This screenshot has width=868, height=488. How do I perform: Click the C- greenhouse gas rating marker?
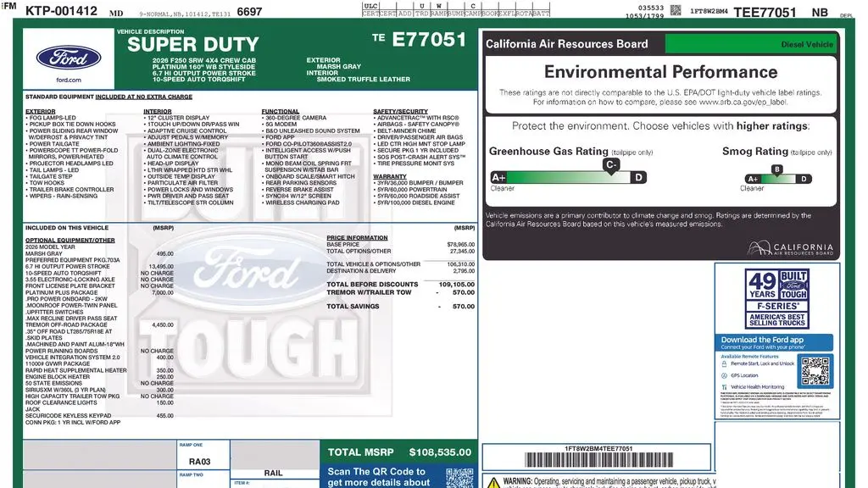pos(610,166)
